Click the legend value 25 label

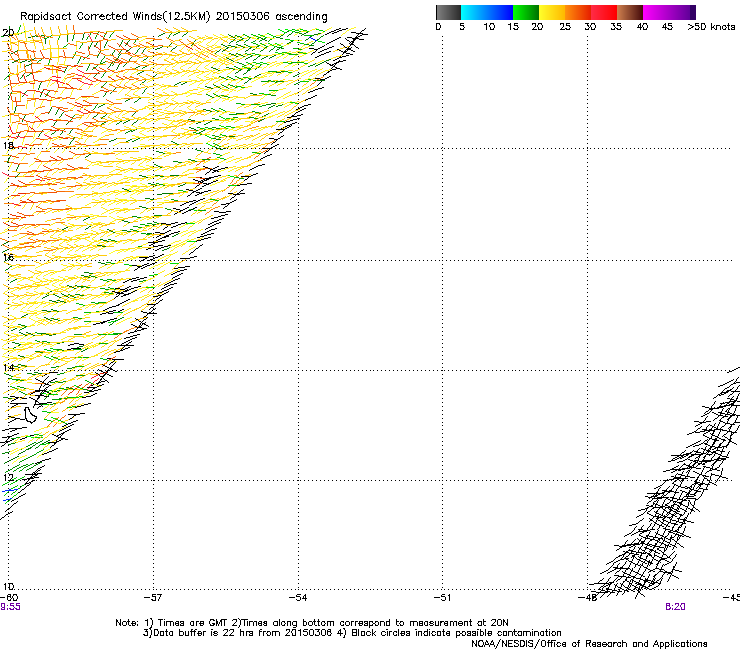pos(565,27)
